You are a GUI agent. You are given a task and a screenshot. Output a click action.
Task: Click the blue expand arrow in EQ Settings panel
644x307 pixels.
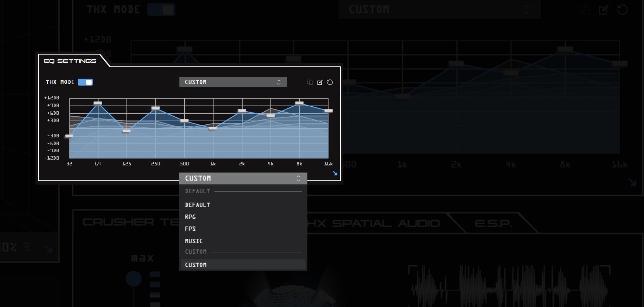coord(335,173)
